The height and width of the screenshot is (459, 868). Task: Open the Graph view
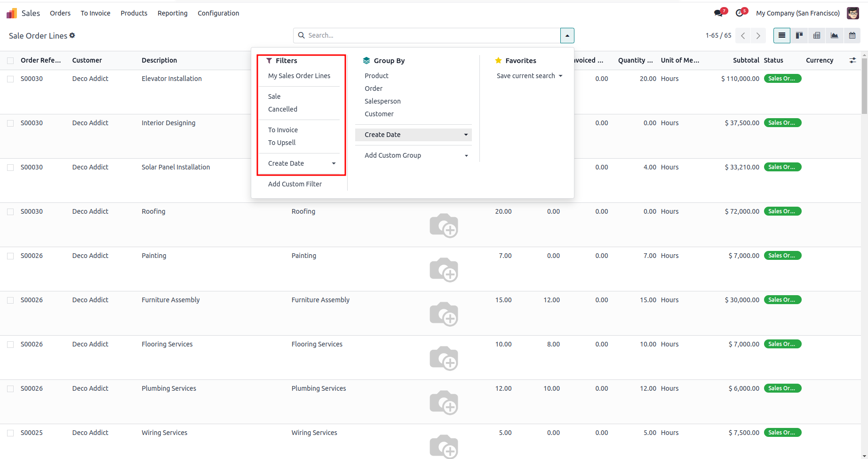coord(834,35)
